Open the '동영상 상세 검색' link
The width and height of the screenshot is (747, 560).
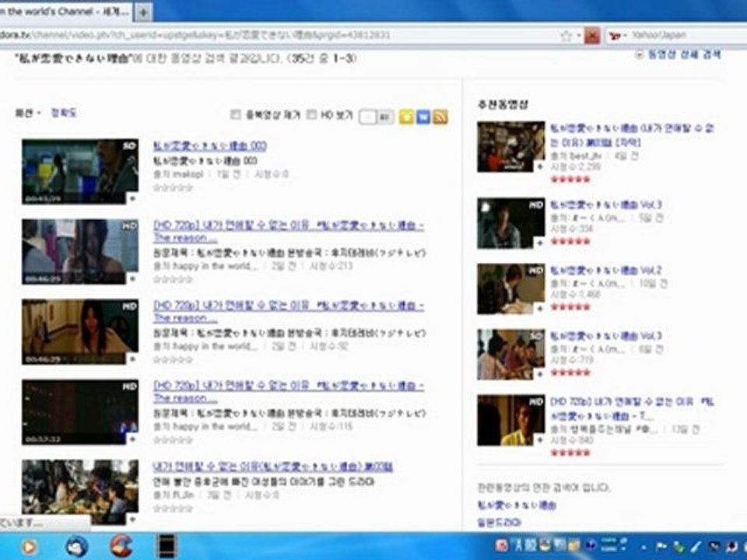tap(684, 54)
